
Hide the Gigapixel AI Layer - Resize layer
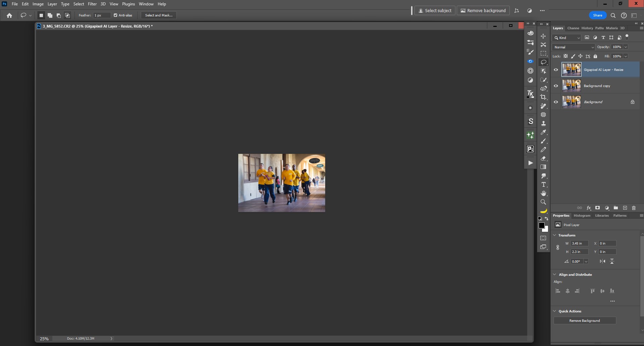pos(556,70)
